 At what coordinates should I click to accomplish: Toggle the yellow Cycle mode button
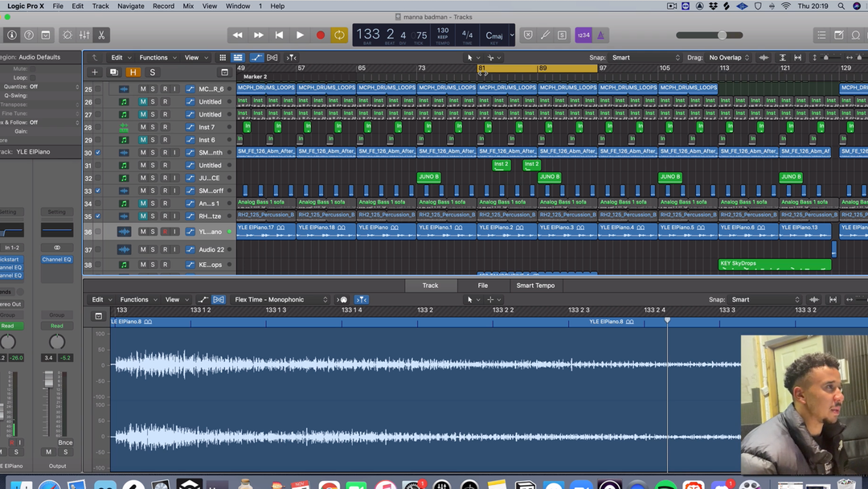pos(339,35)
